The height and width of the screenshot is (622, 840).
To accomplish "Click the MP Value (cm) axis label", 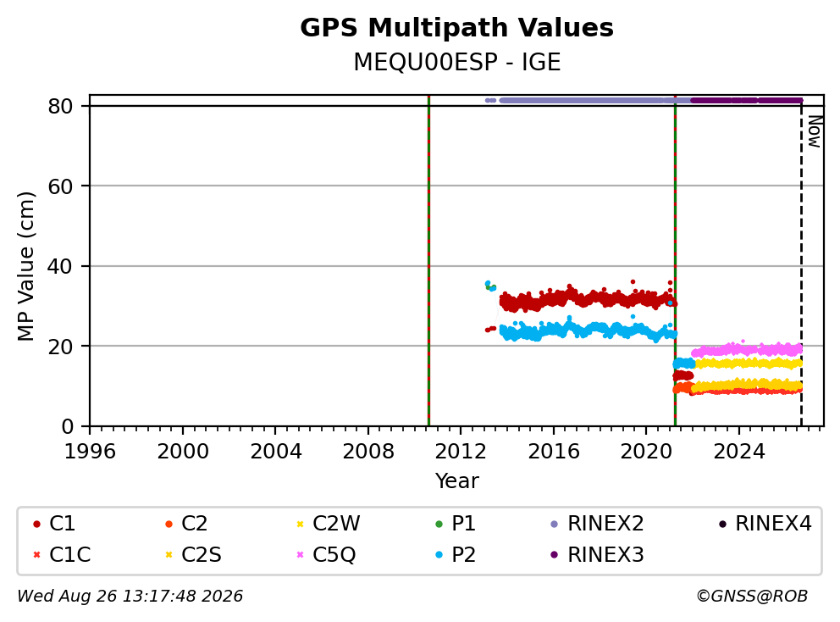I will (x=25, y=266).
